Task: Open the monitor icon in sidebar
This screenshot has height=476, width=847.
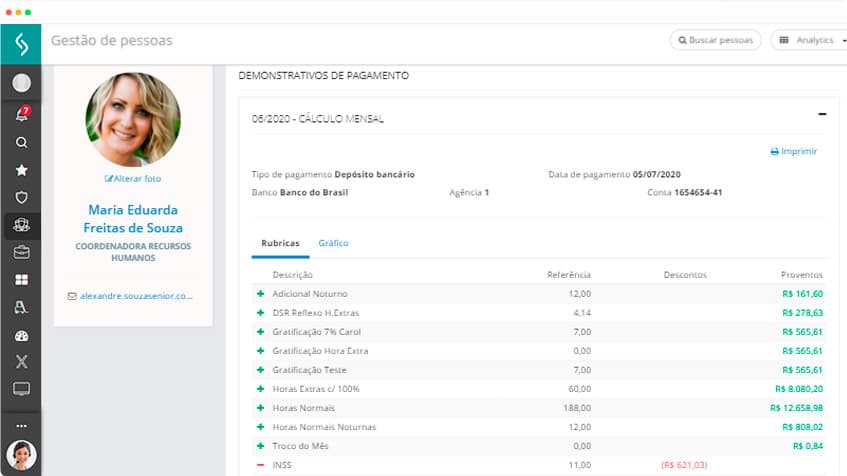Action: (21, 388)
